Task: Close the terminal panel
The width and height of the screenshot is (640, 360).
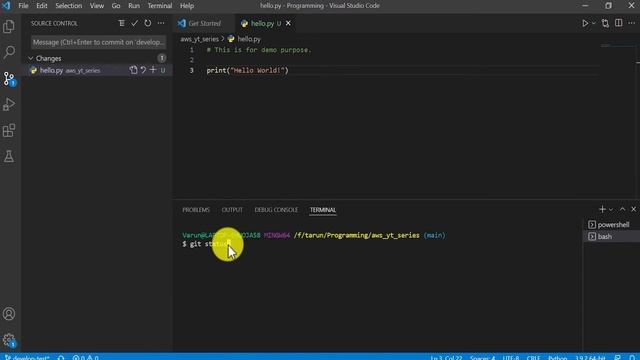Action: pyautogui.click(x=633, y=209)
